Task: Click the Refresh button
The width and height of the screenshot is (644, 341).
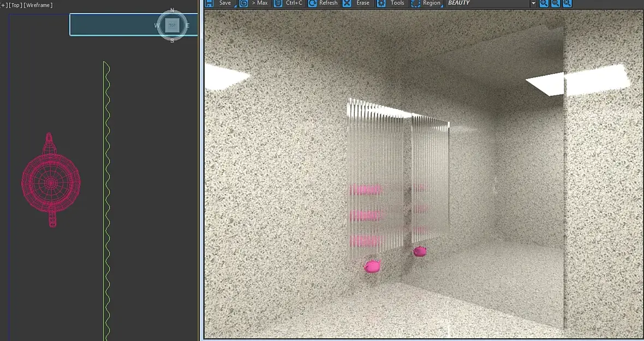Action: point(323,3)
